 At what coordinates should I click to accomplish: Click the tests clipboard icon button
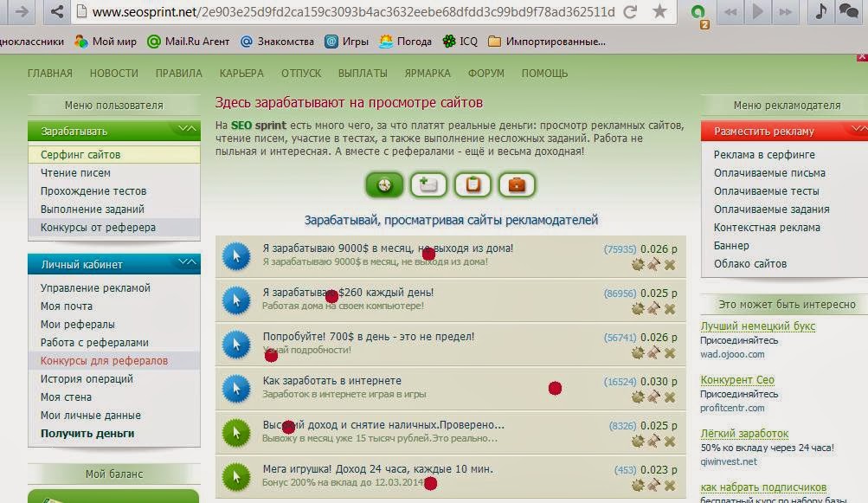click(x=473, y=185)
